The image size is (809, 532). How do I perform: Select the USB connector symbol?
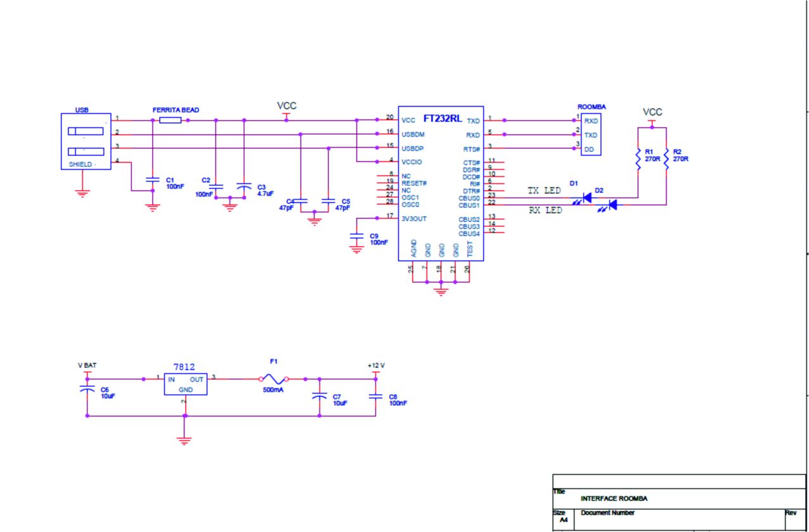tap(86, 141)
